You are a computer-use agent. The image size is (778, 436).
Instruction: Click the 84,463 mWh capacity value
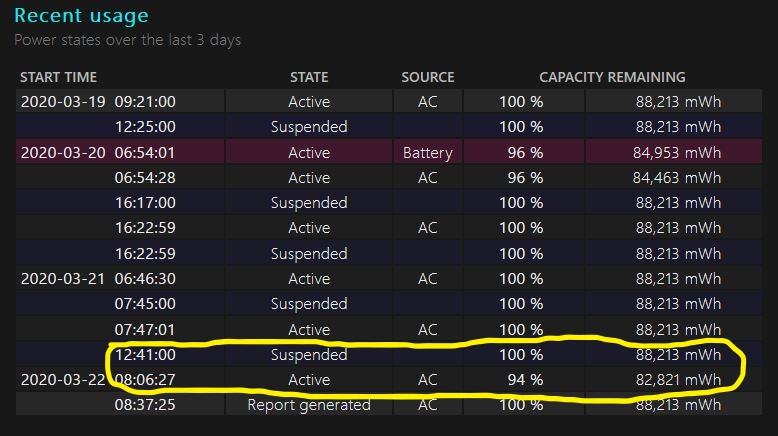click(x=678, y=178)
